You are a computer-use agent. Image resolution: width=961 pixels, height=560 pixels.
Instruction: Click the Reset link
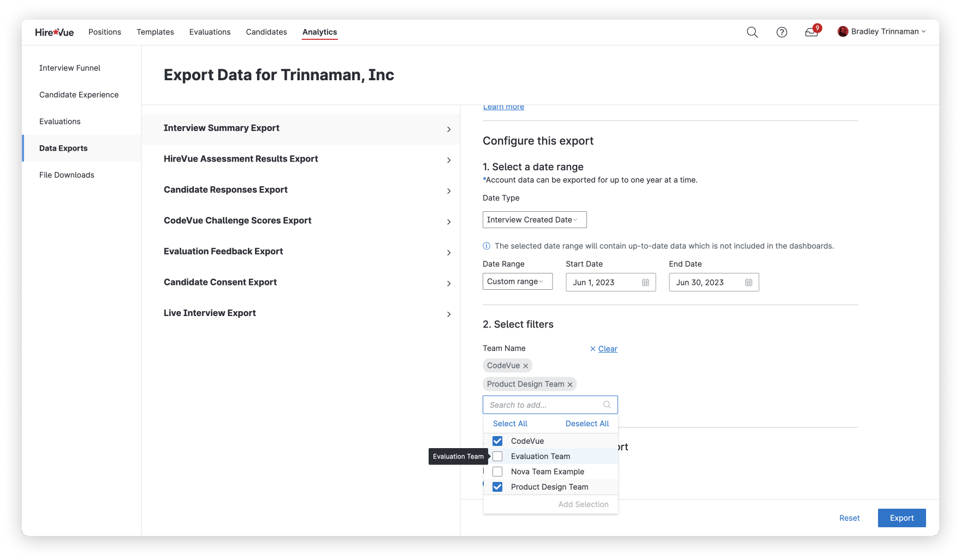tap(849, 518)
